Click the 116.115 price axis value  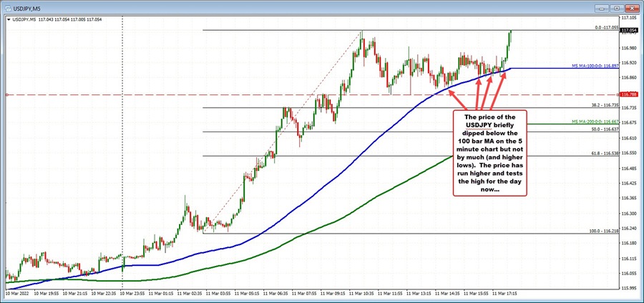(630, 258)
